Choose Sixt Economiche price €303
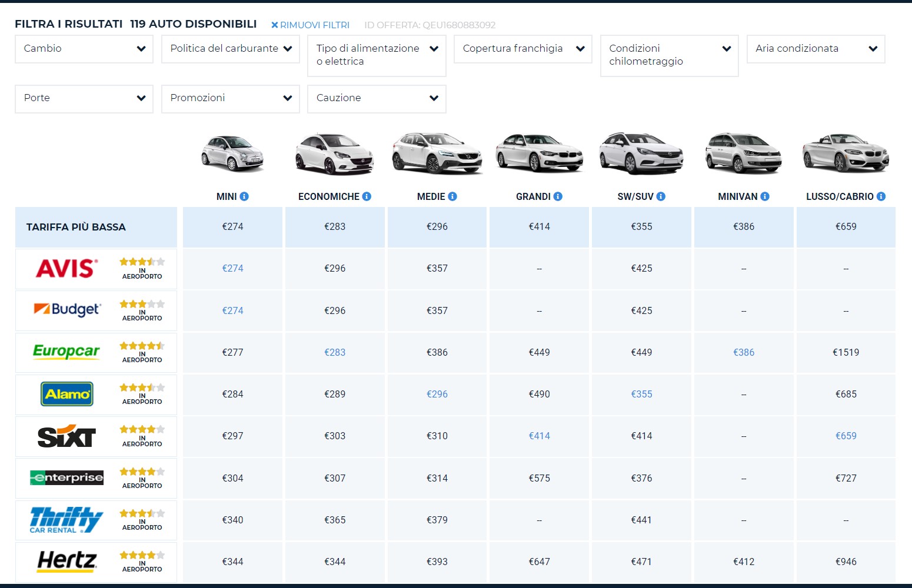912x588 pixels. tap(335, 436)
